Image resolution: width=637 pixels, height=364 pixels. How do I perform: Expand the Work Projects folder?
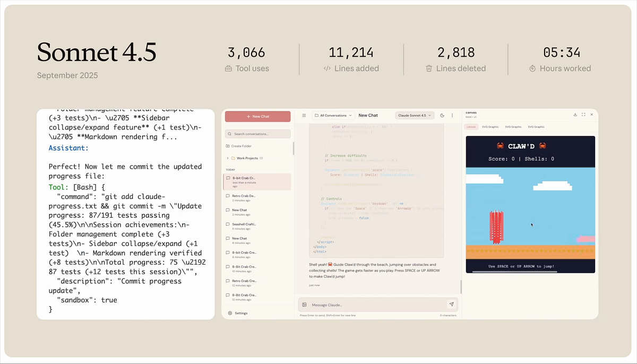(227, 157)
